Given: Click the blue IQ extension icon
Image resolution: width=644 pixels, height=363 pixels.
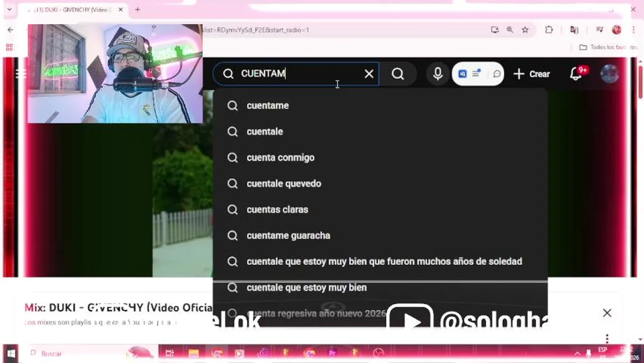Looking at the screenshot, I should 462,74.
